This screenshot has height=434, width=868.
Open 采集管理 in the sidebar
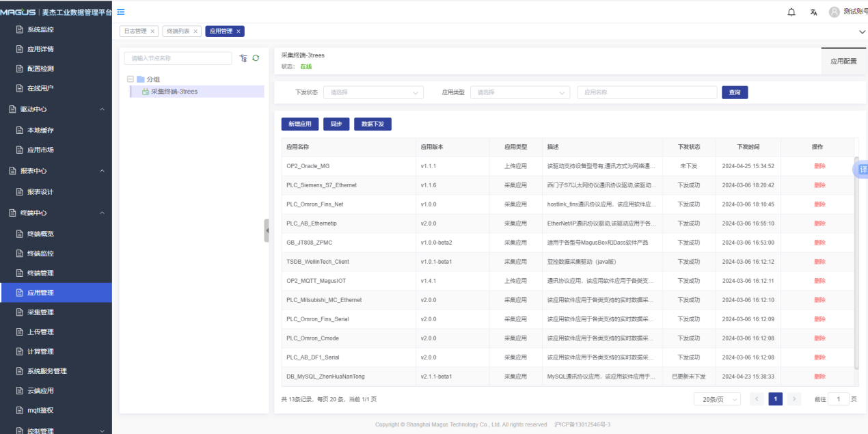pos(40,312)
